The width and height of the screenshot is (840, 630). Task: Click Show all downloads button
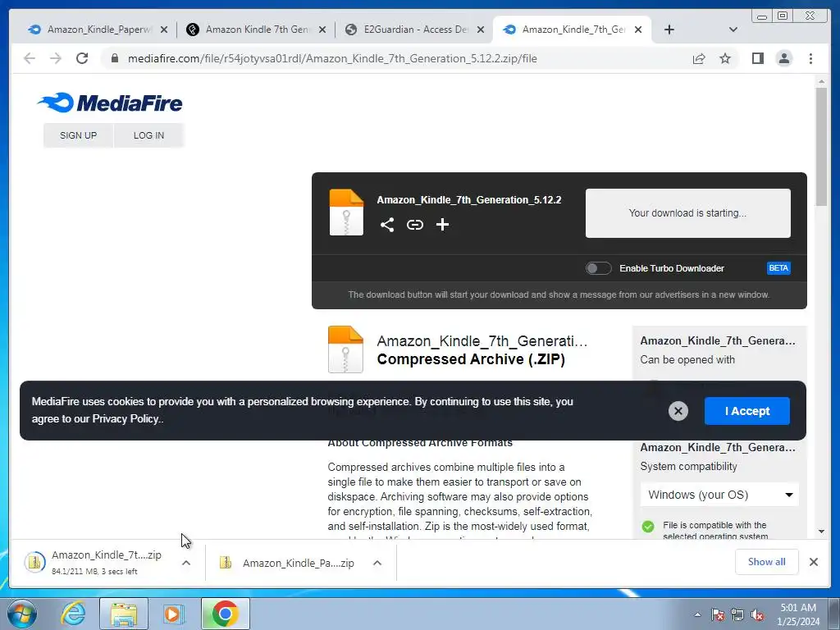click(767, 562)
